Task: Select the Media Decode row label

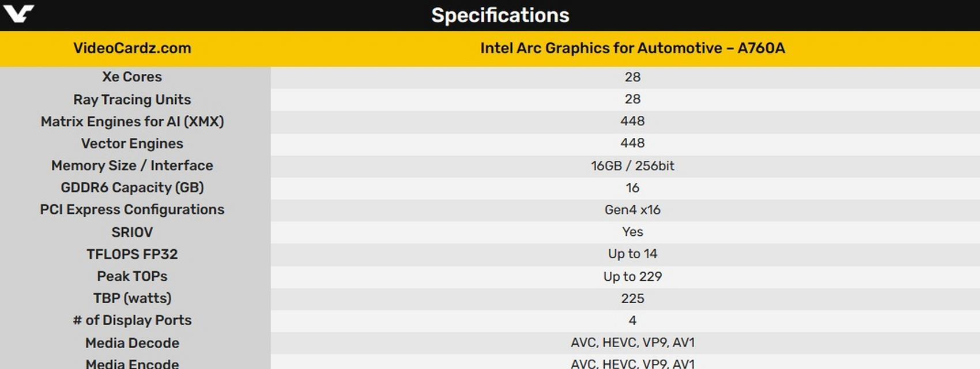Action: 132,342
